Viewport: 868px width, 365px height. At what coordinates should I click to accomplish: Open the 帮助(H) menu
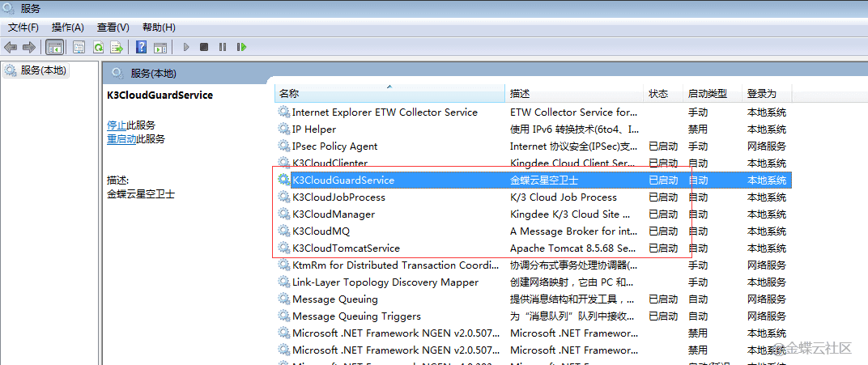(159, 27)
